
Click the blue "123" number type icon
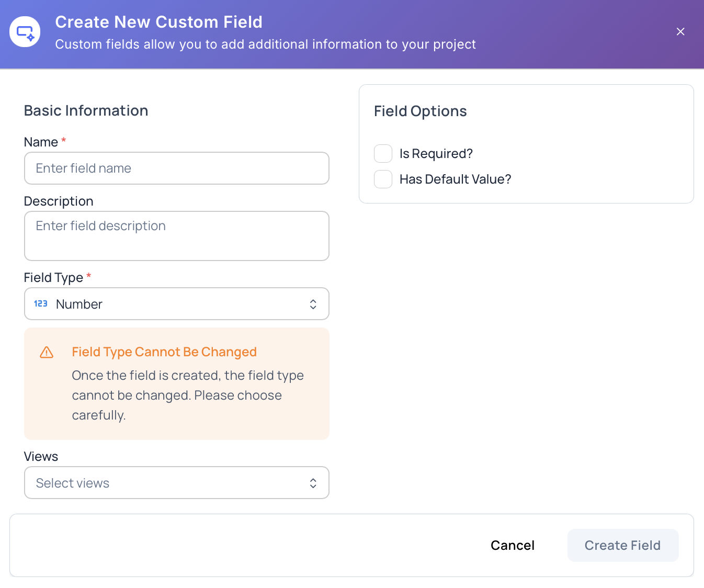point(41,303)
